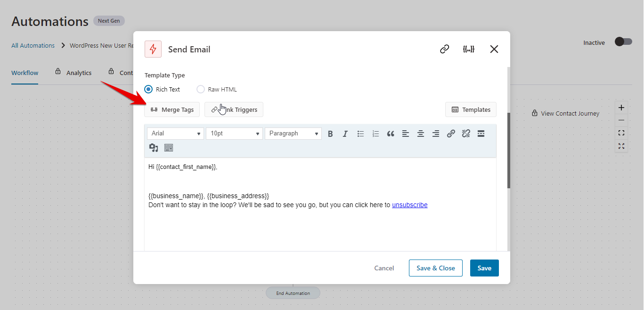Toggle bold formatting in the email editor
The width and height of the screenshot is (644, 310).
330,134
